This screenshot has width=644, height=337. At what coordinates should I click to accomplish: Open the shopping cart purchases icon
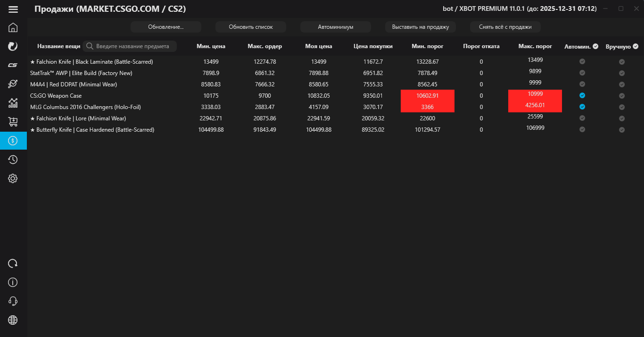(x=13, y=122)
